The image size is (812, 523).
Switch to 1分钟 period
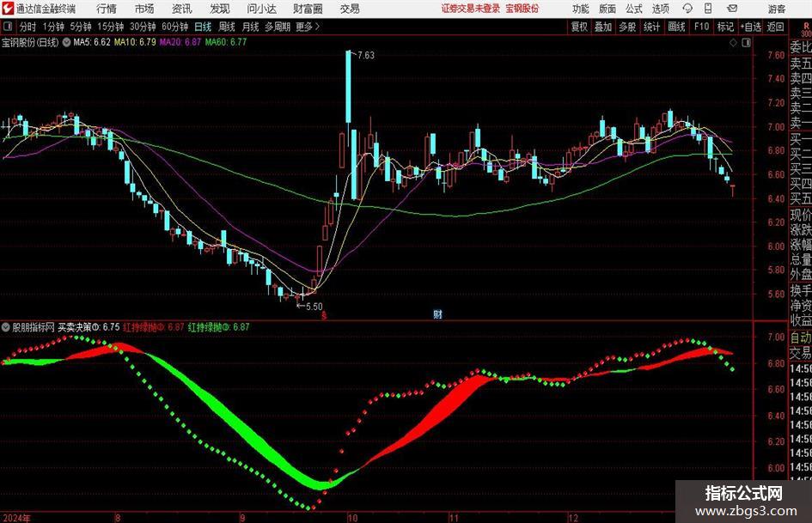53,27
